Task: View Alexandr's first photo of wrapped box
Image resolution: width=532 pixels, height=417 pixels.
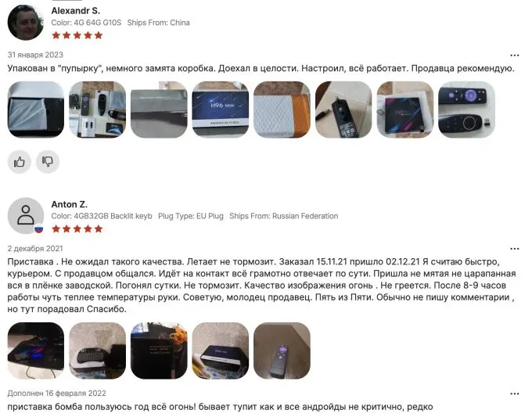Action: click(36, 110)
